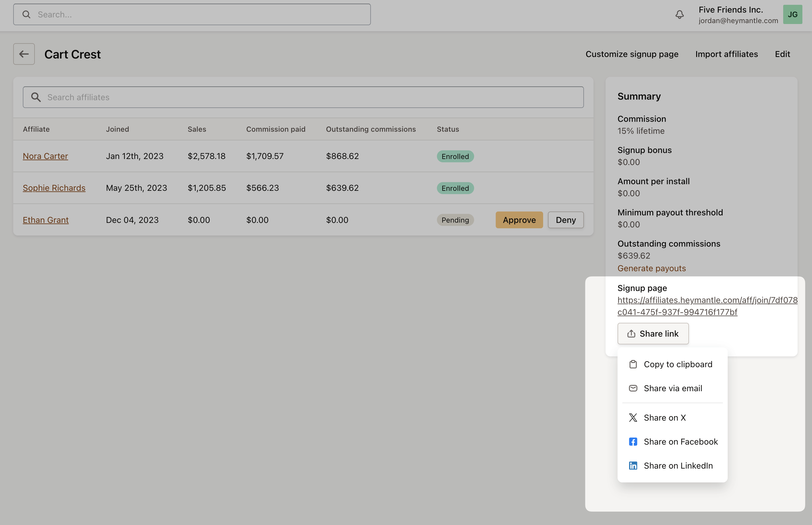Click the envelope icon beside Share via email

click(x=633, y=388)
